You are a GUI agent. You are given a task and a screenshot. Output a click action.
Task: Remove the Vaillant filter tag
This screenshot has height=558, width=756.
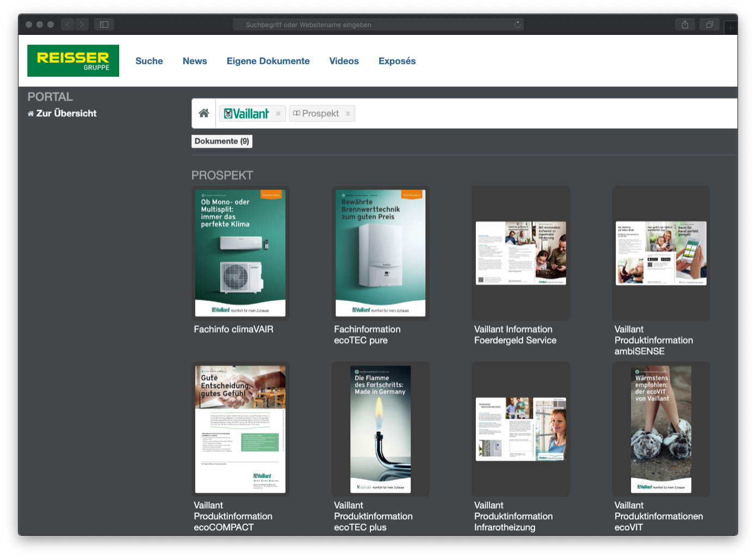tap(278, 114)
